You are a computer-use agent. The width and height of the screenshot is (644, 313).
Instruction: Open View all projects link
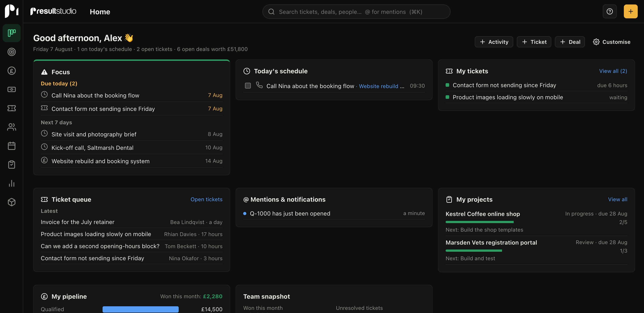coord(618,199)
